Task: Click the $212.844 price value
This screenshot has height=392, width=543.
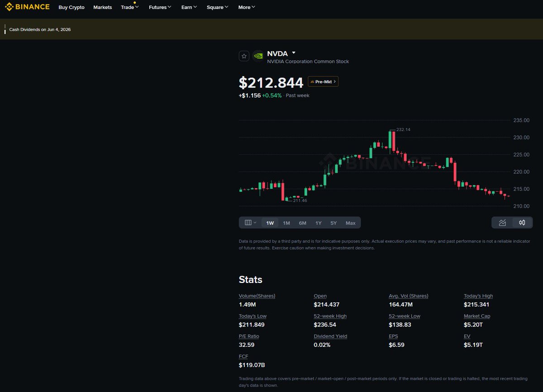Action: pos(271,83)
